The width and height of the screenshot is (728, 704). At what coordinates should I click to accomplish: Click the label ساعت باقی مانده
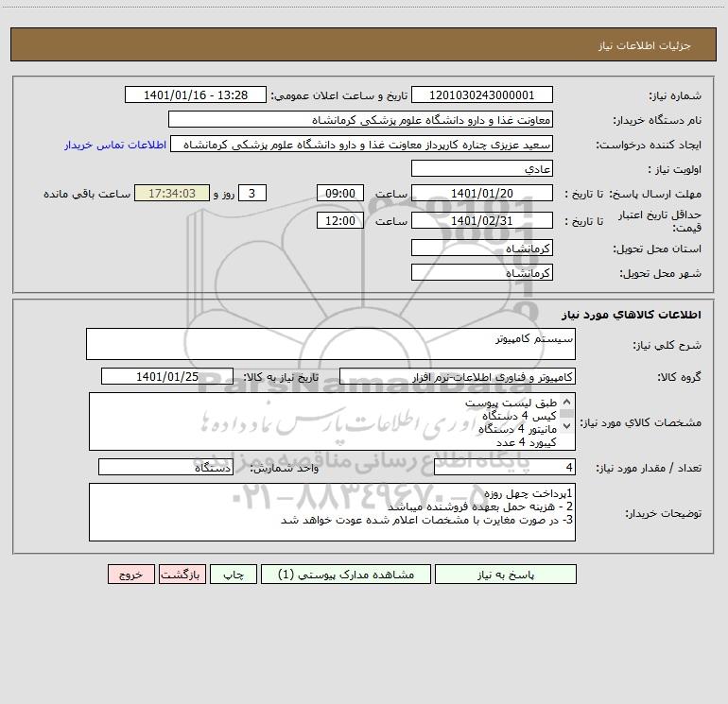pos(87,194)
